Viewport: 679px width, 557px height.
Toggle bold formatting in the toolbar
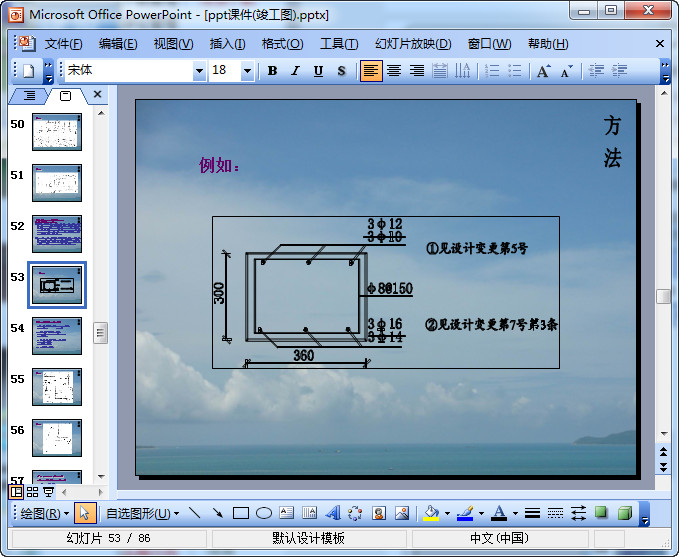272,71
